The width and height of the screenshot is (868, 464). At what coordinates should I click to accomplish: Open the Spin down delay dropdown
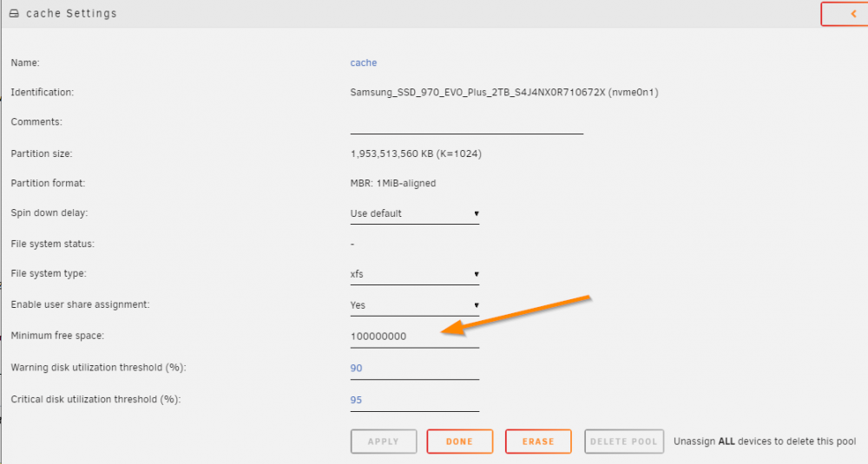pos(415,213)
